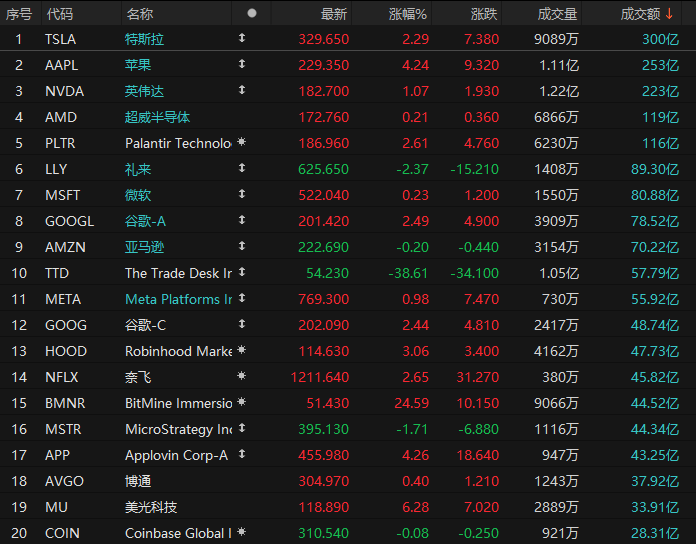
Task: Click the star burst icon in BMNR row
Action: pos(241,402)
